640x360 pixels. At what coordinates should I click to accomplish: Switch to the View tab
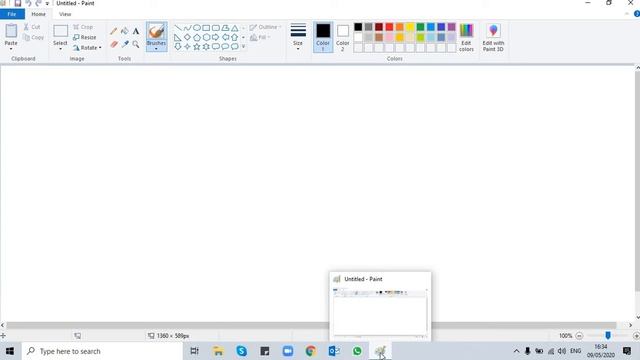(65, 14)
